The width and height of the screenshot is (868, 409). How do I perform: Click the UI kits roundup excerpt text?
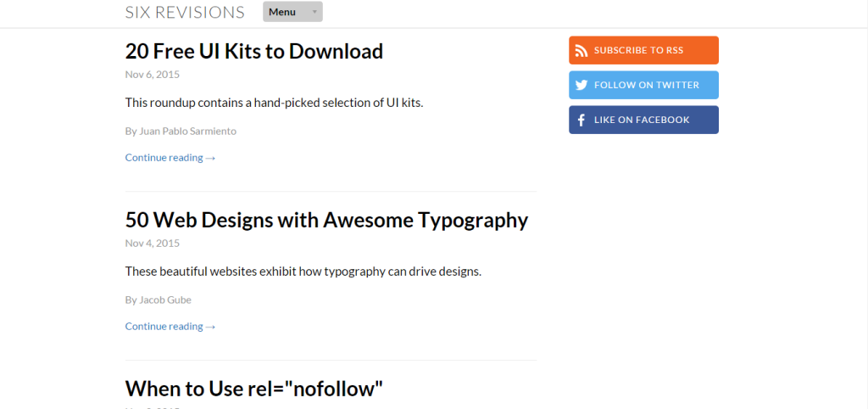tap(274, 103)
